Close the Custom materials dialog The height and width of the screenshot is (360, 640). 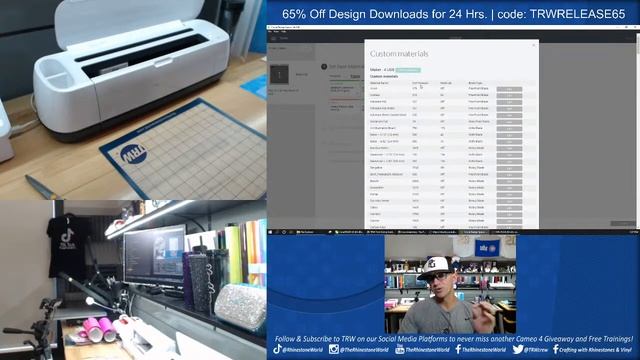coord(533,45)
